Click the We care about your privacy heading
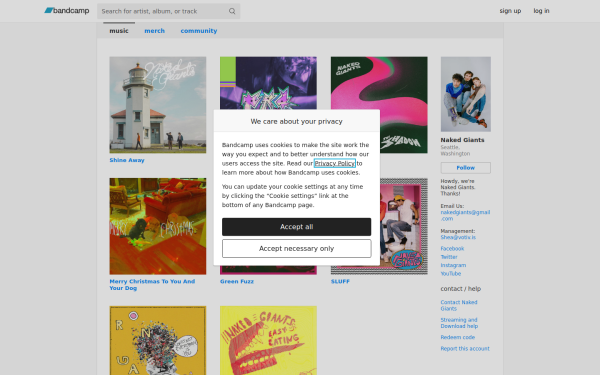The image size is (600, 375). pos(297,121)
